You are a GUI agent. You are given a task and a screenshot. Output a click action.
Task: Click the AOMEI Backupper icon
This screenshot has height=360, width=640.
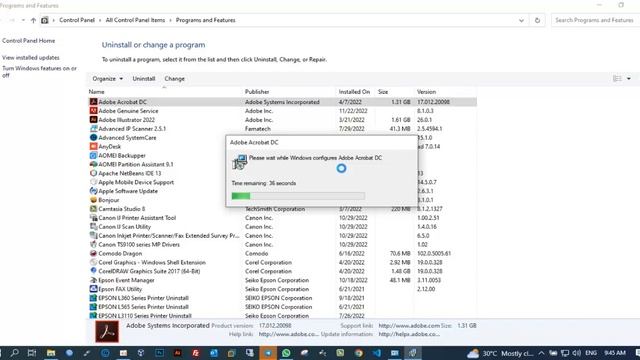coord(93,155)
